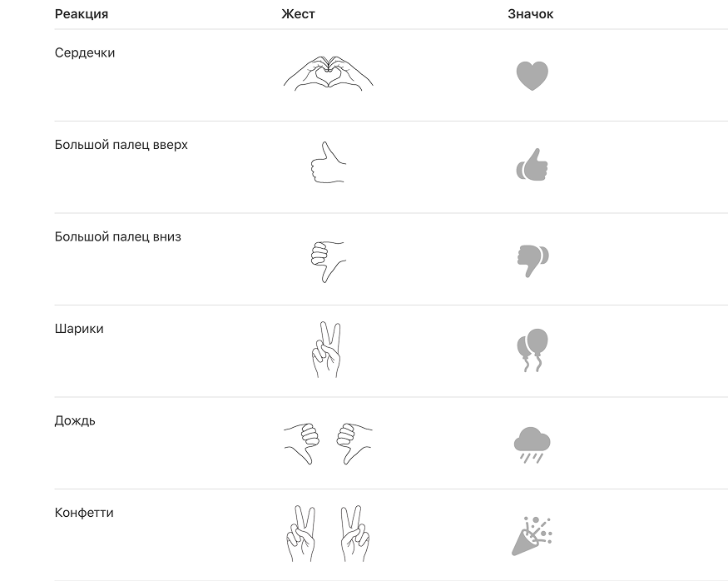Click the 'Реакция' column header

[82, 14]
